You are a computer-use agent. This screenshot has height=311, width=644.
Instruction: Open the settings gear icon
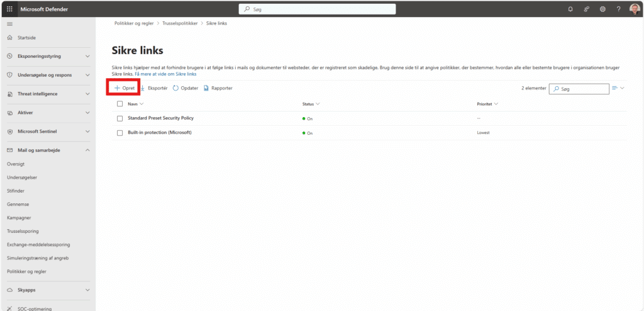(x=602, y=9)
